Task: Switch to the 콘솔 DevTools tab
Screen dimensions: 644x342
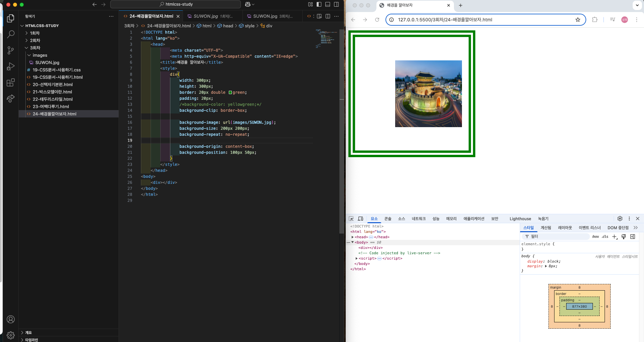Action: click(x=388, y=219)
